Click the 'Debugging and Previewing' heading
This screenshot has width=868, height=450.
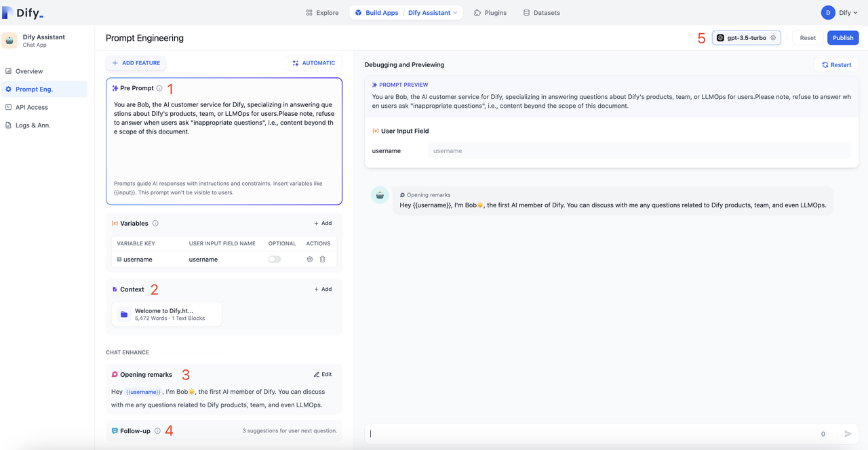click(x=404, y=65)
